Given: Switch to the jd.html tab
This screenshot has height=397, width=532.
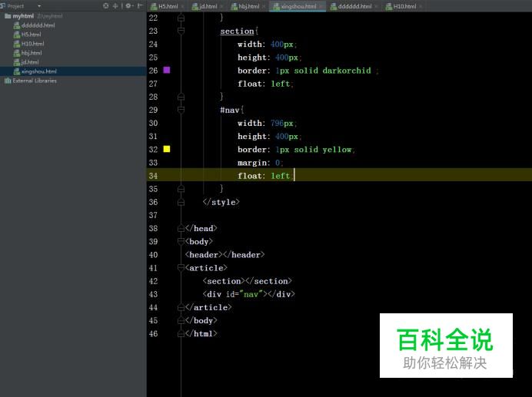Looking at the screenshot, I should click(x=208, y=6).
